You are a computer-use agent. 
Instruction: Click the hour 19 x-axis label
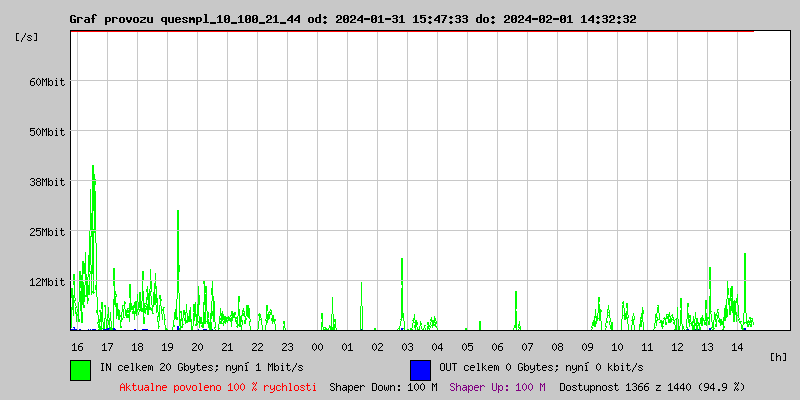point(167,346)
